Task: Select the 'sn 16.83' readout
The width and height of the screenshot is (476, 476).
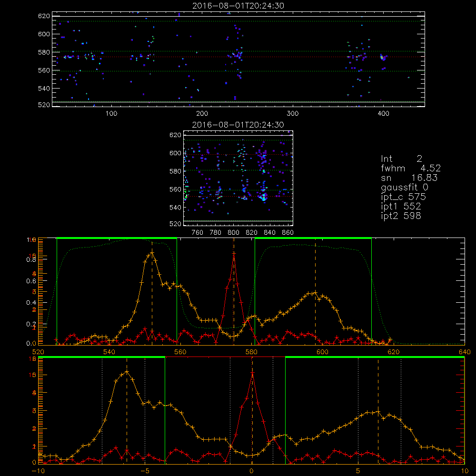Action: point(409,178)
